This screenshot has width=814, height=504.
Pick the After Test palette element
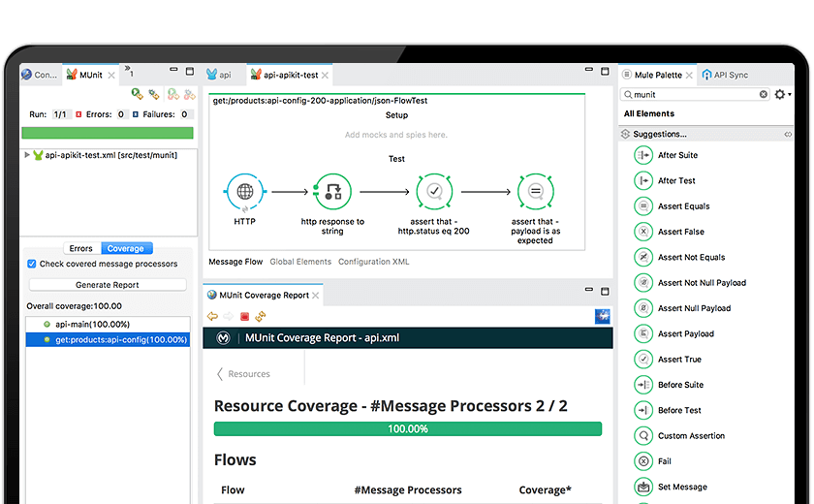click(x=665, y=180)
